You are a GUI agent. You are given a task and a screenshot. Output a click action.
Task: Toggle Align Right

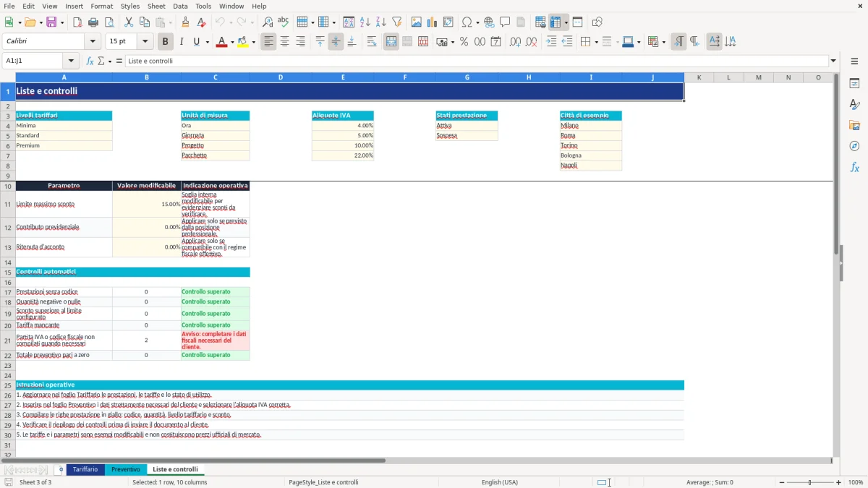tap(300, 42)
